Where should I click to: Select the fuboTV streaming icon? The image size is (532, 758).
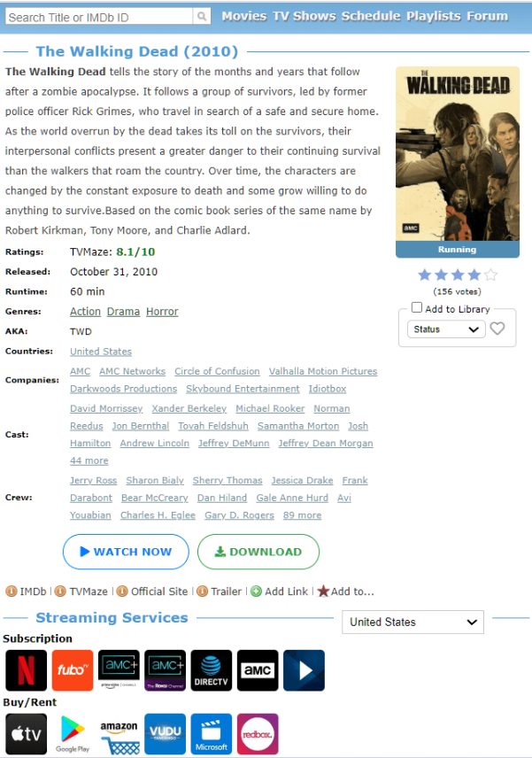(73, 670)
